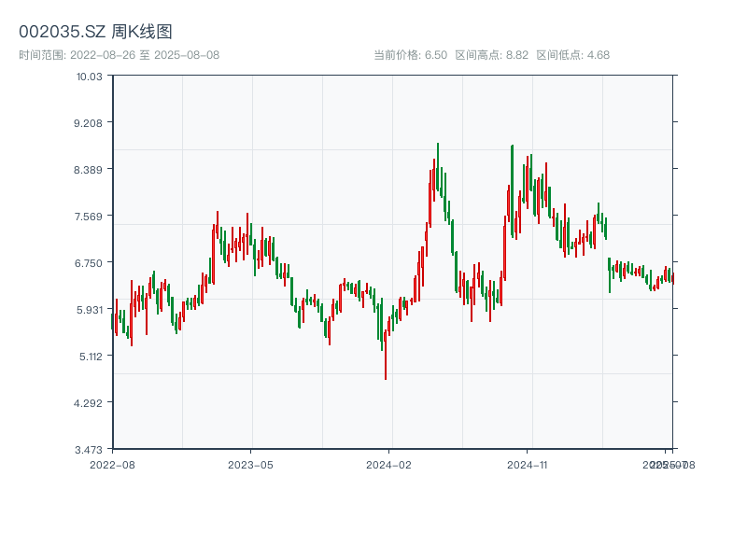The image size is (747, 560).
Task: Click the 当前价格 6.50 label
Action: pos(410,55)
